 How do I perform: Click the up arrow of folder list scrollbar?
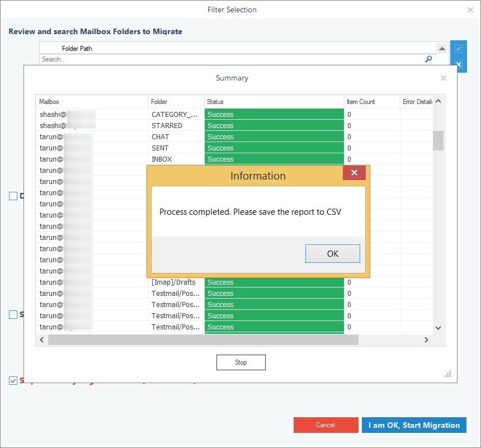coord(442,49)
